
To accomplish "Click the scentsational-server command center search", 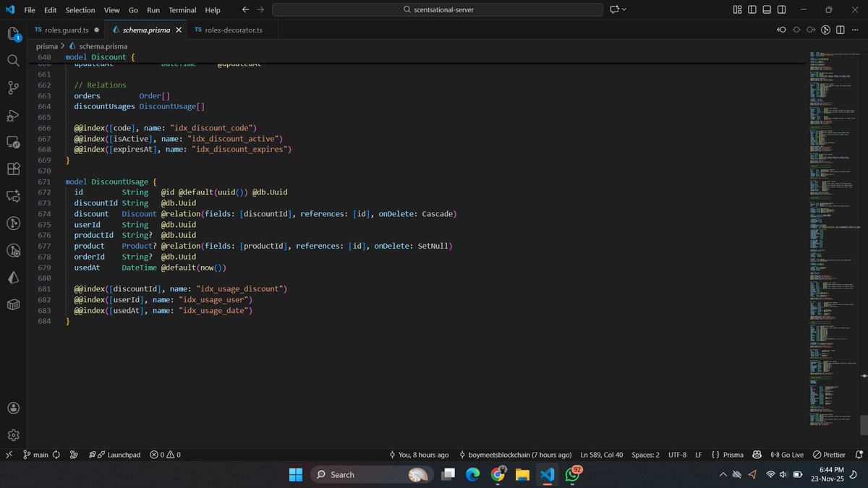I will click(437, 9).
